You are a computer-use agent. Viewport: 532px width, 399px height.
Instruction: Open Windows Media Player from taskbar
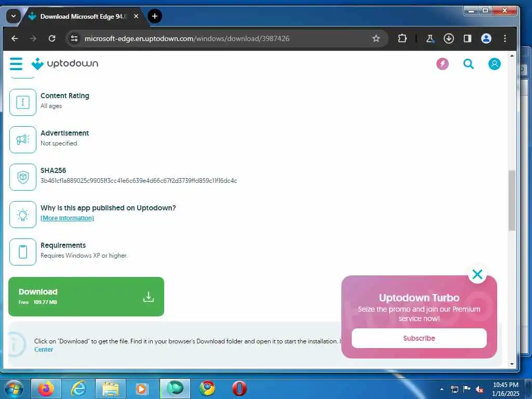coord(142,389)
